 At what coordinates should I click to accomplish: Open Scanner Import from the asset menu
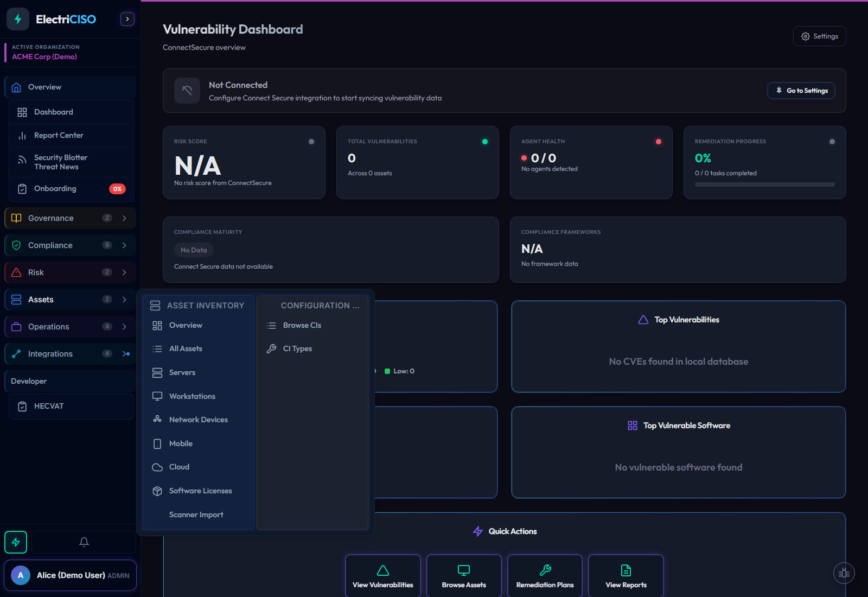point(196,514)
